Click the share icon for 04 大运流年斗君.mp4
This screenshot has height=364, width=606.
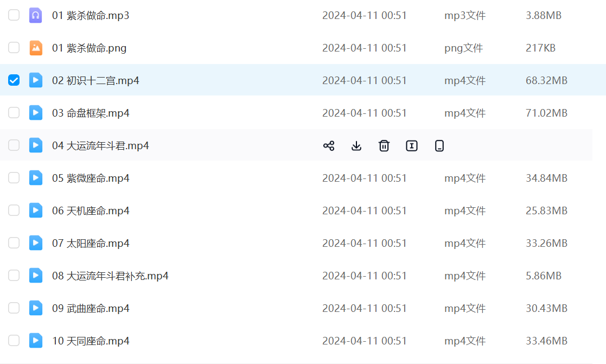click(x=329, y=145)
